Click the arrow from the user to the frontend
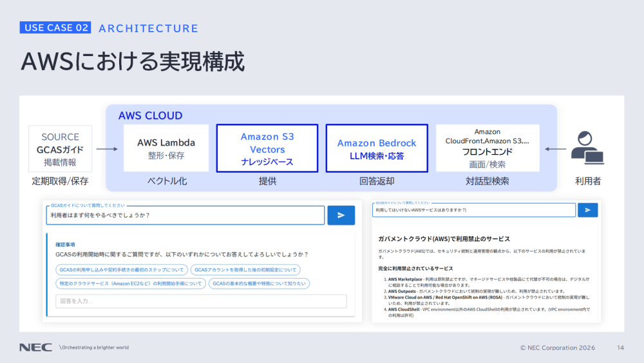Screen dimensions: 644x363 click(x=555, y=149)
